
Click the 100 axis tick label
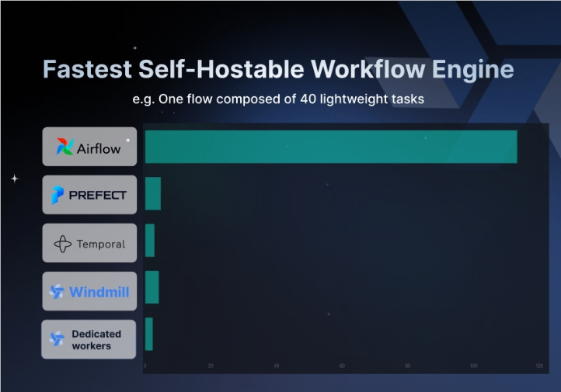click(473, 366)
